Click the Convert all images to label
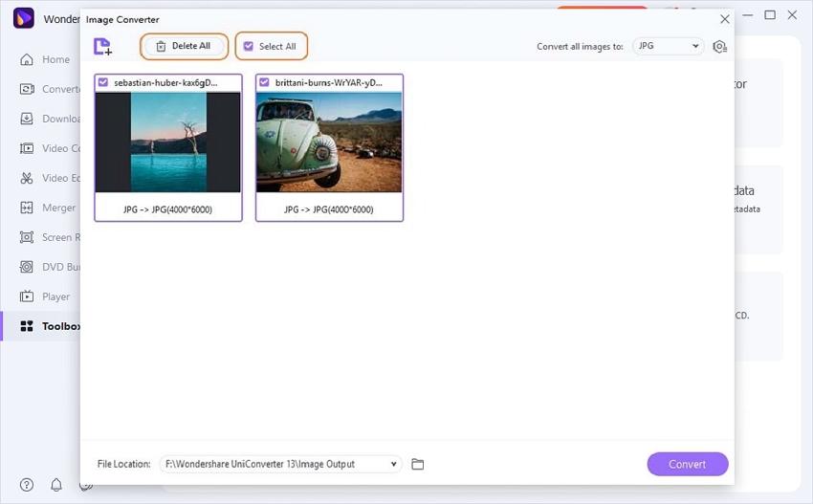This screenshot has height=504, width=813. [x=580, y=46]
